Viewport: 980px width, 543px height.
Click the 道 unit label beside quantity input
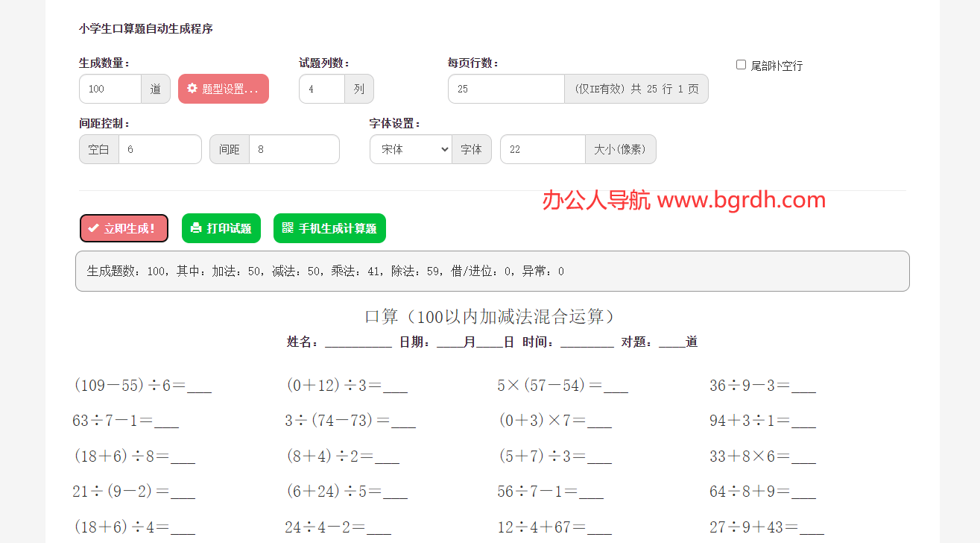(155, 89)
